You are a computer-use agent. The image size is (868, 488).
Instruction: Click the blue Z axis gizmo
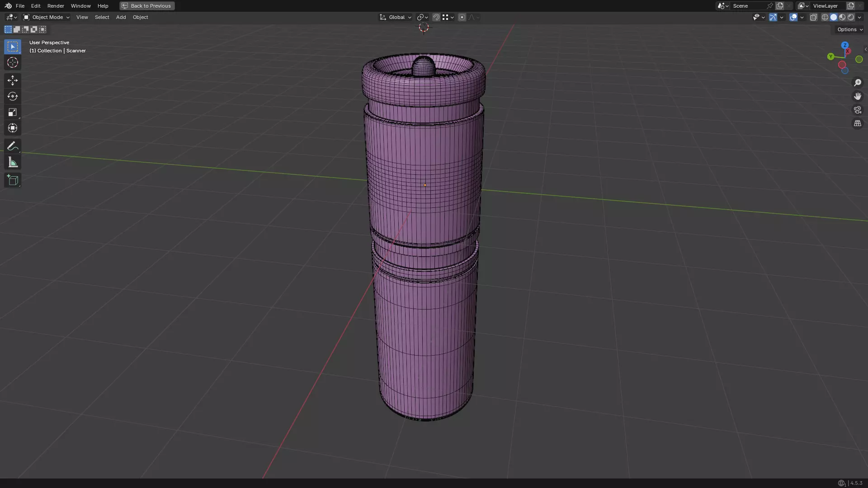tap(844, 46)
